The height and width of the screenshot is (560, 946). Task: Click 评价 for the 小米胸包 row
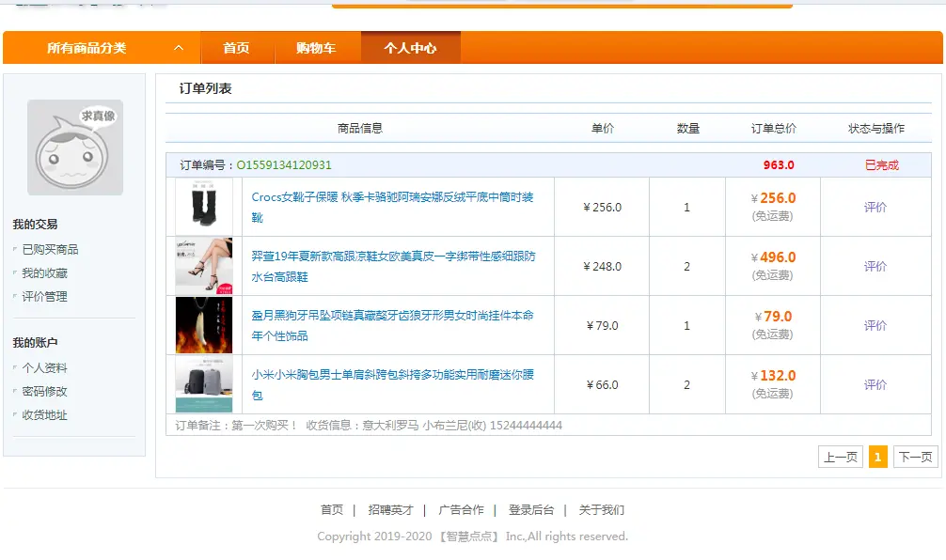pos(875,384)
